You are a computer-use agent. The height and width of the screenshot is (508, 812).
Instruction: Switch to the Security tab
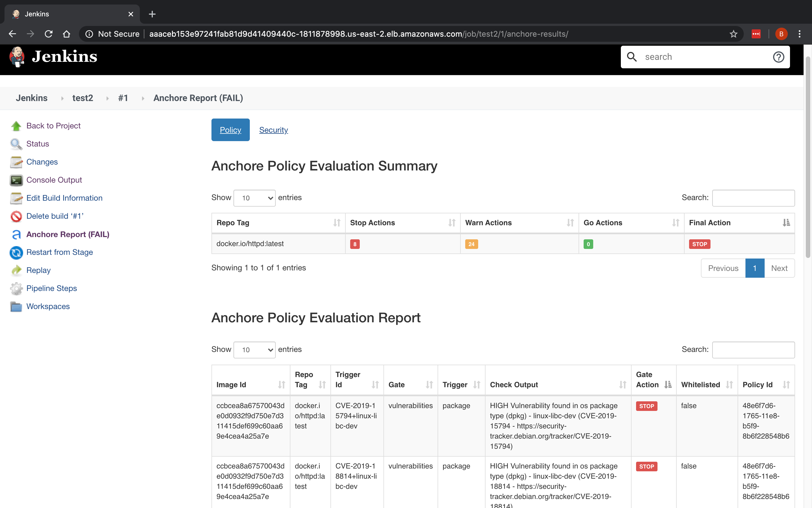[x=273, y=130]
